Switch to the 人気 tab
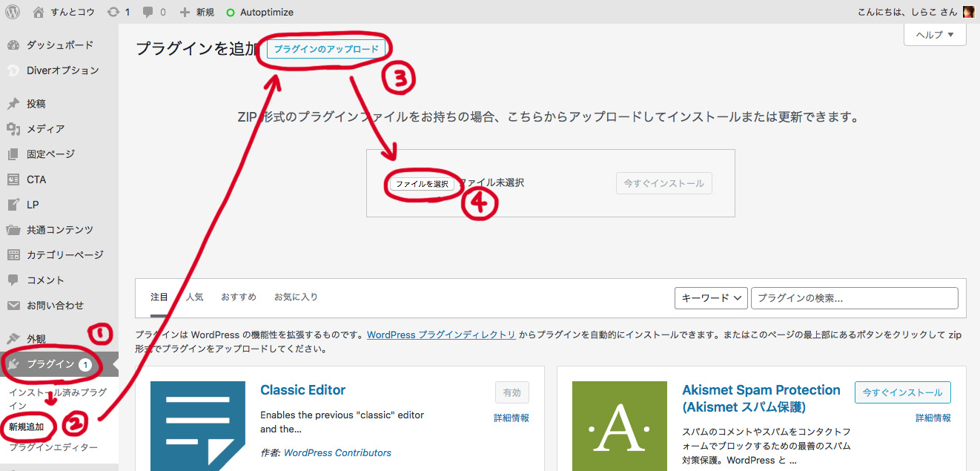This screenshot has height=471, width=980. [x=194, y=297]
